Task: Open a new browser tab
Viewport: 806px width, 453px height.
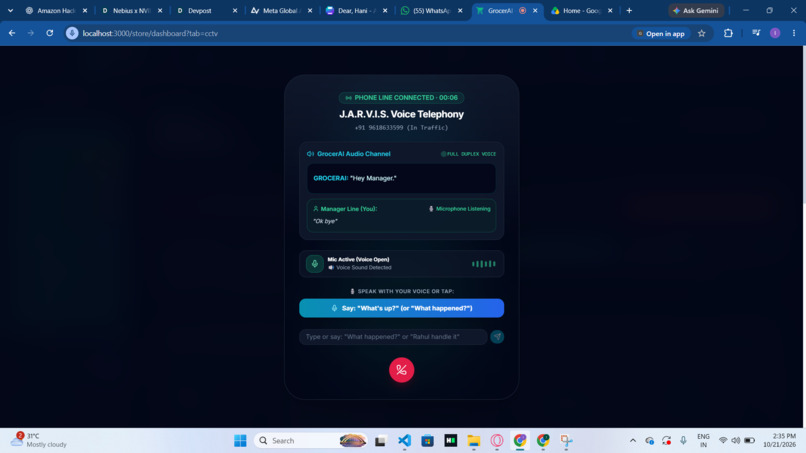Action: coord(629,10)
